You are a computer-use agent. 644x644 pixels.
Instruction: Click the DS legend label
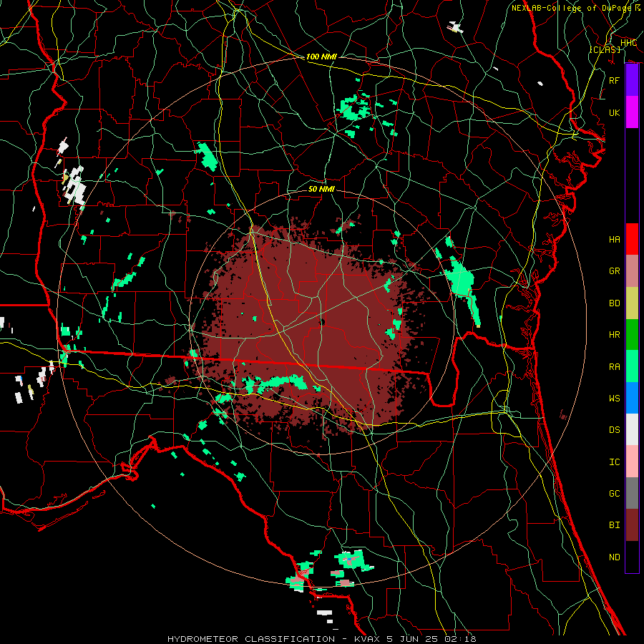tap(615, 430)
